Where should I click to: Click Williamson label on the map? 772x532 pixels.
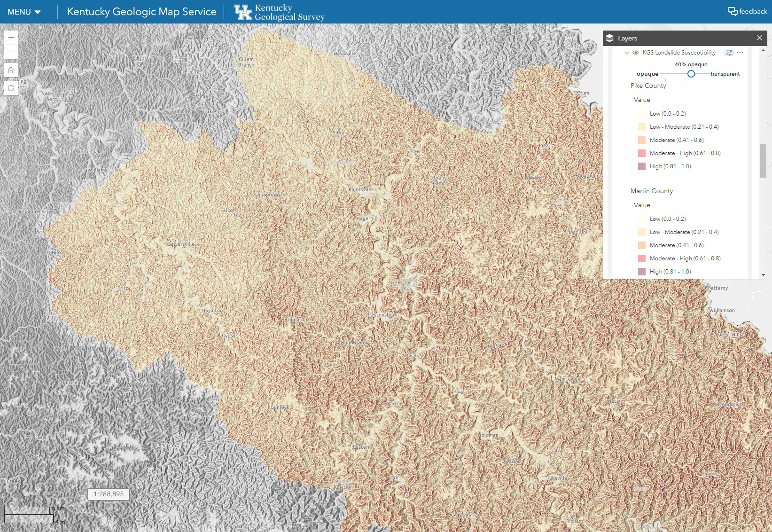[x=722, y=310]
